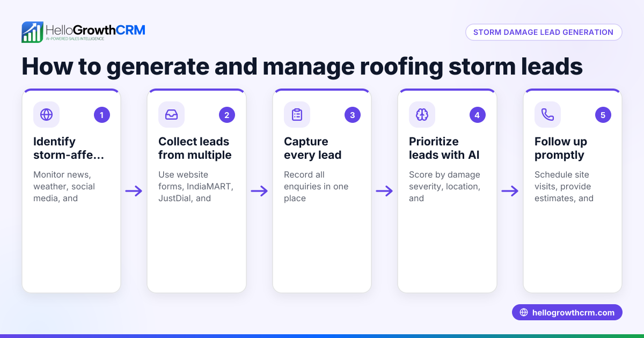Click the globe icon beside hellogrowthcrm.com
Viewport: 644px width, 338px height.
click(524, 313)
